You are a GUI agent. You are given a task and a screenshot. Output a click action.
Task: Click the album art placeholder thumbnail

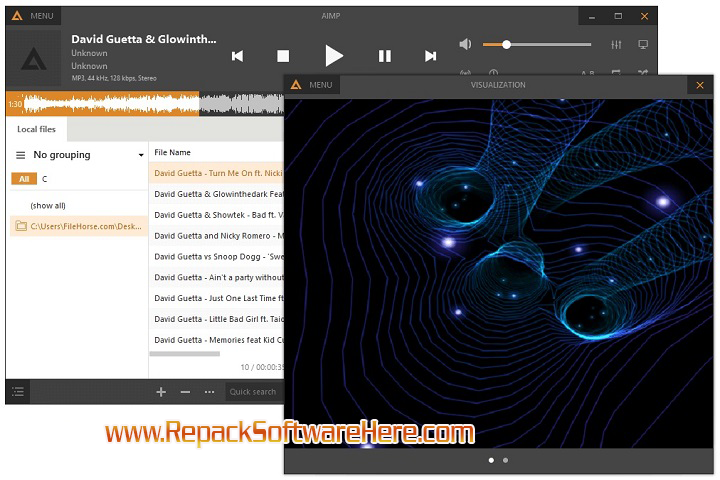[x=34, y=59]
